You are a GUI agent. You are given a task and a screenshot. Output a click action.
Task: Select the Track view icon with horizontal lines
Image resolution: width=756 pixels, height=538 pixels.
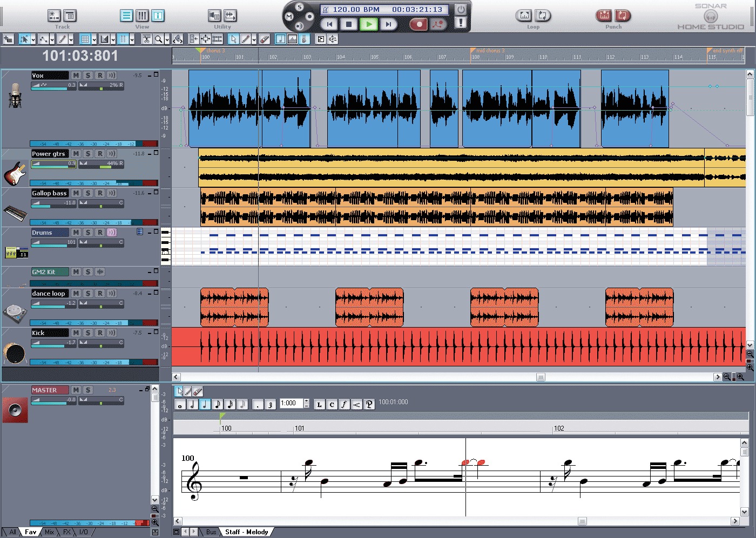126,16
